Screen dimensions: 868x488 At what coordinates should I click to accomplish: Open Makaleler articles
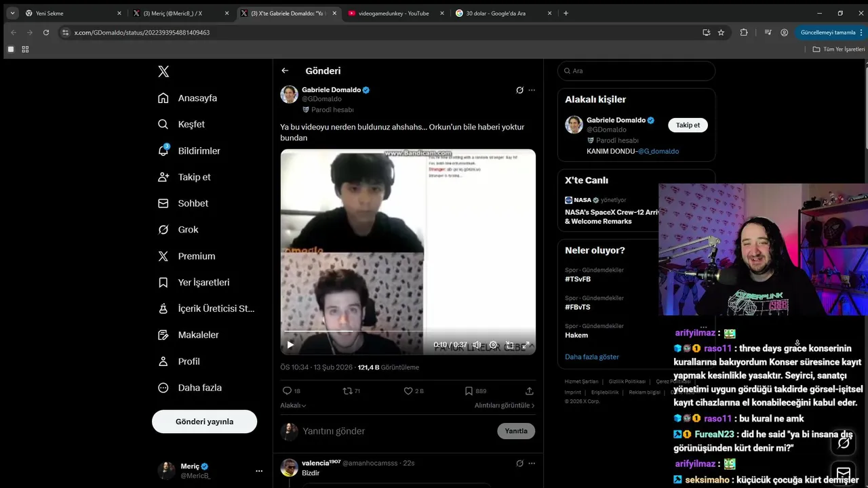pyautogui.click(x=189, y=335)
